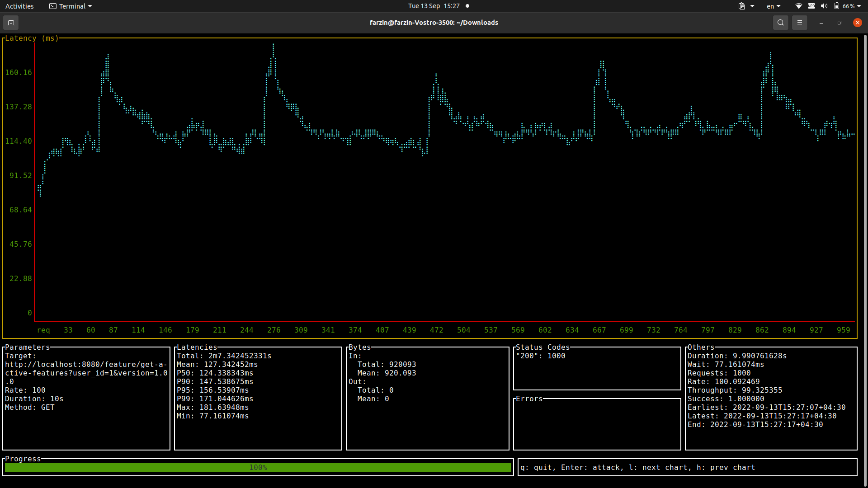Image resolution: width=868 pixels, height=488 pixels.
Task: Close the terminal window
Action: (x=858, y=23)
